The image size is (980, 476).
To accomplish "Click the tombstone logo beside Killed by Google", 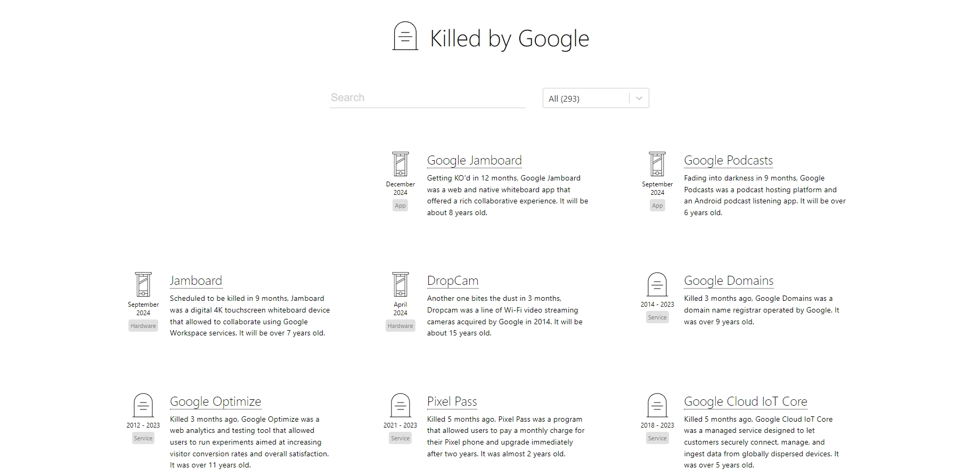I will click(x=405, y=36).
